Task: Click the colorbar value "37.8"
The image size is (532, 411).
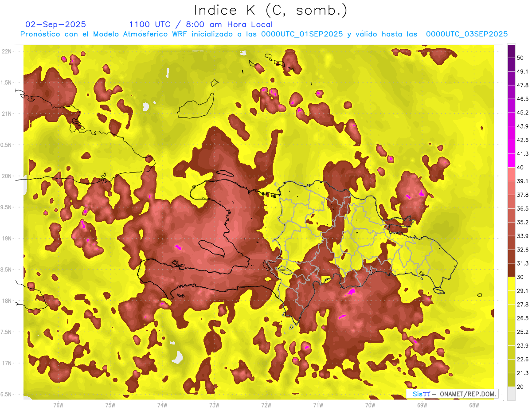Action: pos(522,195)
